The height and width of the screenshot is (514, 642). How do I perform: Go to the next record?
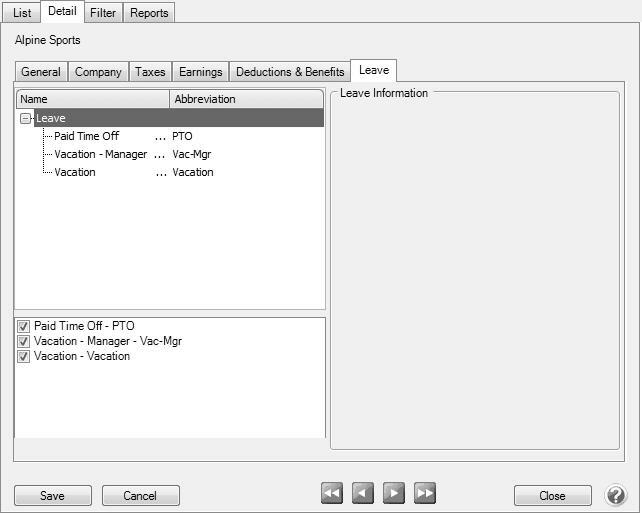click(x=394, y=493)
